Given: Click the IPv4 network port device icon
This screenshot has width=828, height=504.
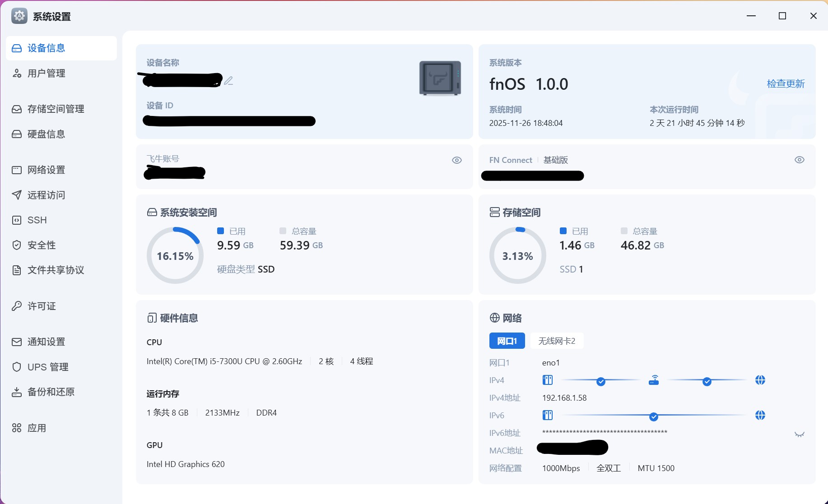Looking at the screenshot, I should [548, 380].
